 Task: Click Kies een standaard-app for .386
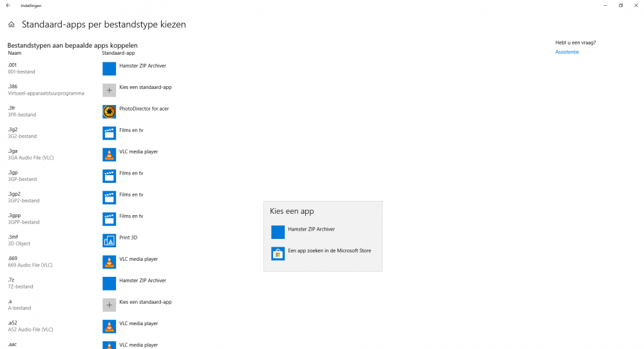(x=146, y=87)
